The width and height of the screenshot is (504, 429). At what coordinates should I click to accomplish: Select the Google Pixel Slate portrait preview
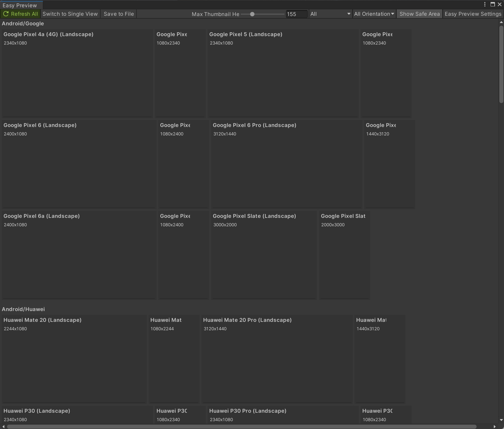click(344, 255)
